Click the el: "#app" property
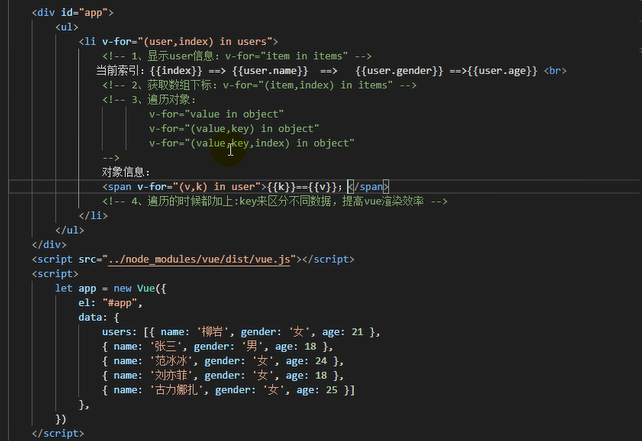The width and height of the screenshot is (642, 441). (110, 303)
